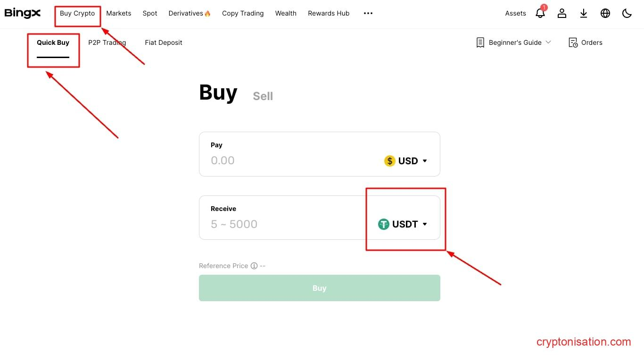
Task: Switch to the P2P Trading tab
Action: (x=107, y=42)
